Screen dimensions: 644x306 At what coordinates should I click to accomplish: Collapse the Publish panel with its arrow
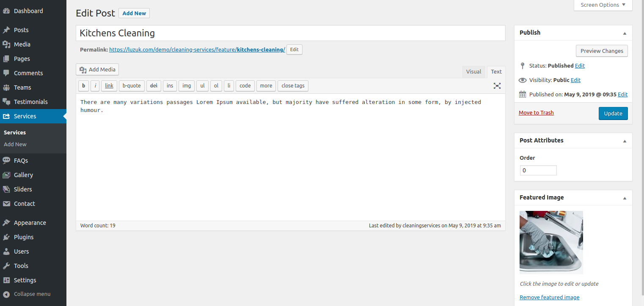click(x=625, y=33)
